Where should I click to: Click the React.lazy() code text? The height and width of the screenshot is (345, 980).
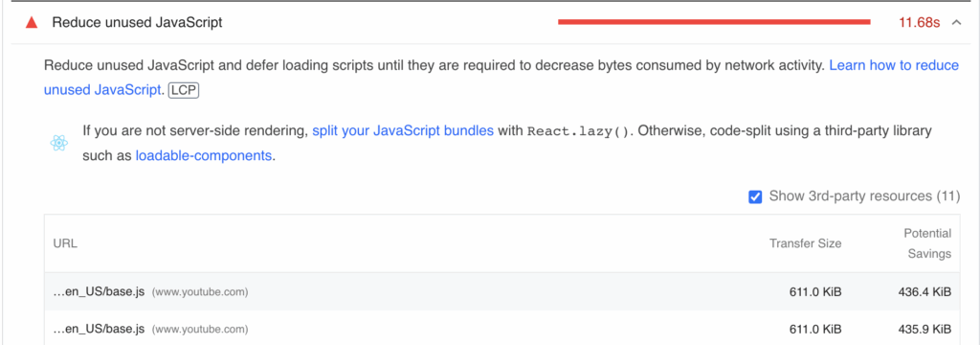(x=577, y=132)
